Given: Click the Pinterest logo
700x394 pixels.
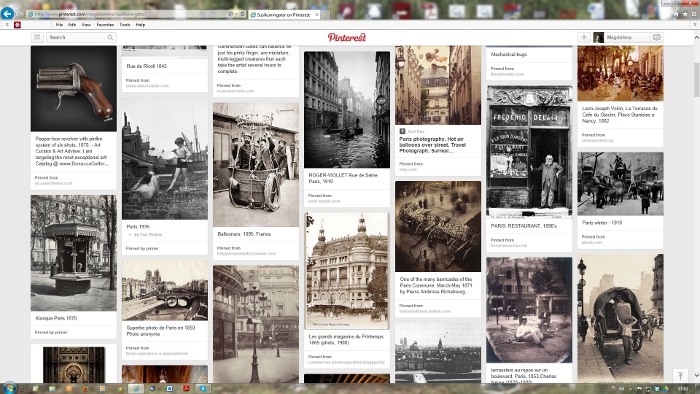Looking at the screenshot, I should pos(347,37).
